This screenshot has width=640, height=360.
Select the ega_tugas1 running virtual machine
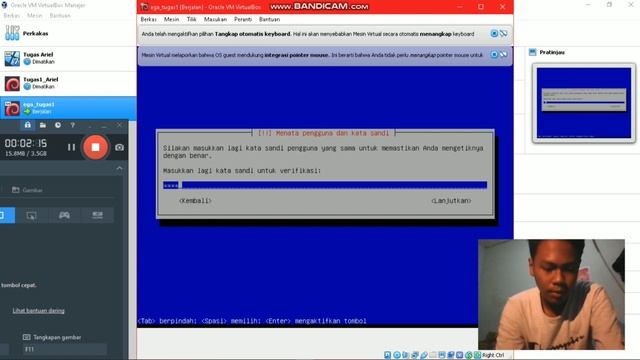tap(68, 108)
